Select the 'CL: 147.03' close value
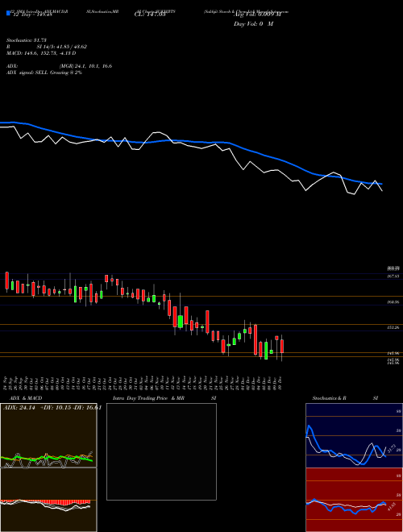This screenshot has height=532, width=403. point(150,15)
